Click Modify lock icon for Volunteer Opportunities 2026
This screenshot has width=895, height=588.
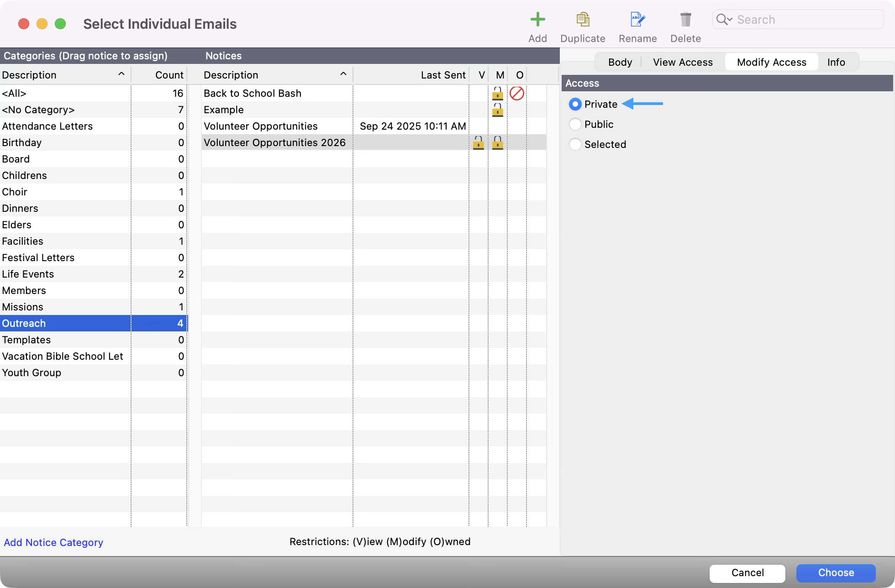click(x=498, y=143)
